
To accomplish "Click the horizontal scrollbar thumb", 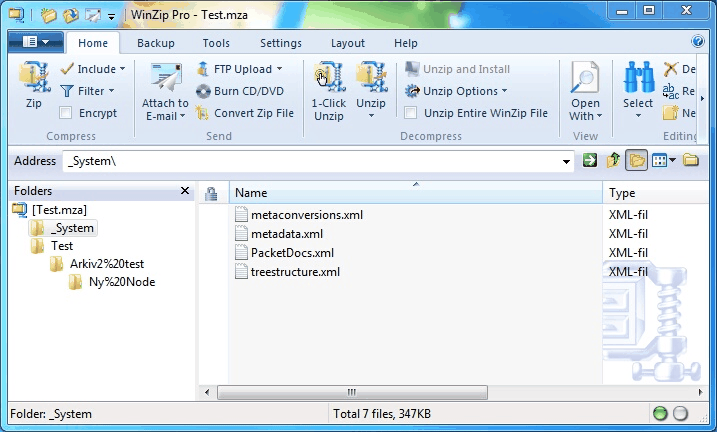I will pos(352,392).
